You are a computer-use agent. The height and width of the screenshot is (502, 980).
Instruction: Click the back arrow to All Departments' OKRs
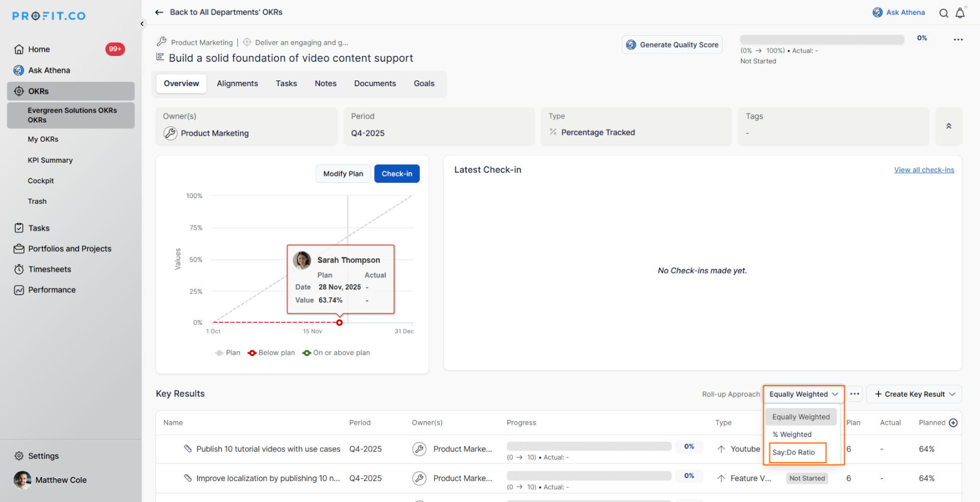coord(159,12)
